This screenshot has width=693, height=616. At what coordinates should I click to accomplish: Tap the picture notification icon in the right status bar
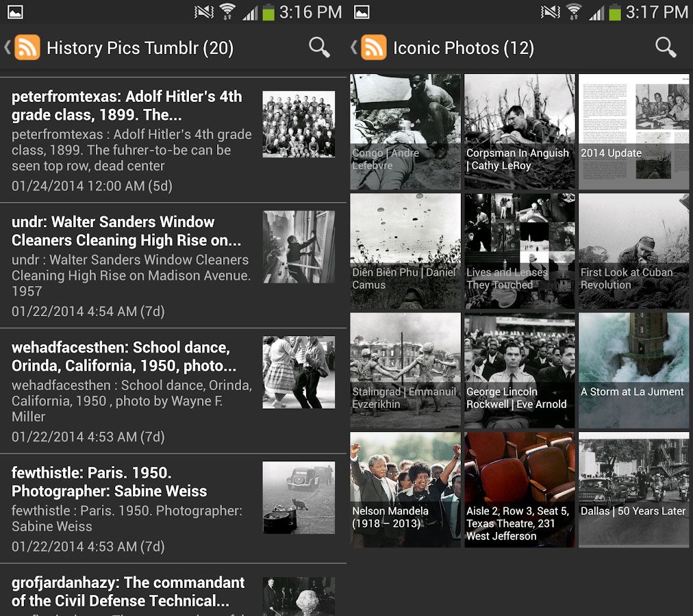click(x=362, y=12)
